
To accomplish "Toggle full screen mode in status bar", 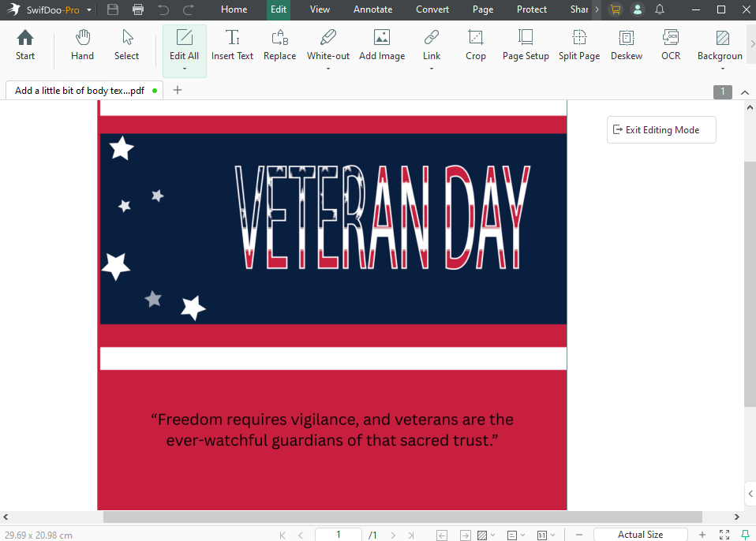I will [724, 535].
